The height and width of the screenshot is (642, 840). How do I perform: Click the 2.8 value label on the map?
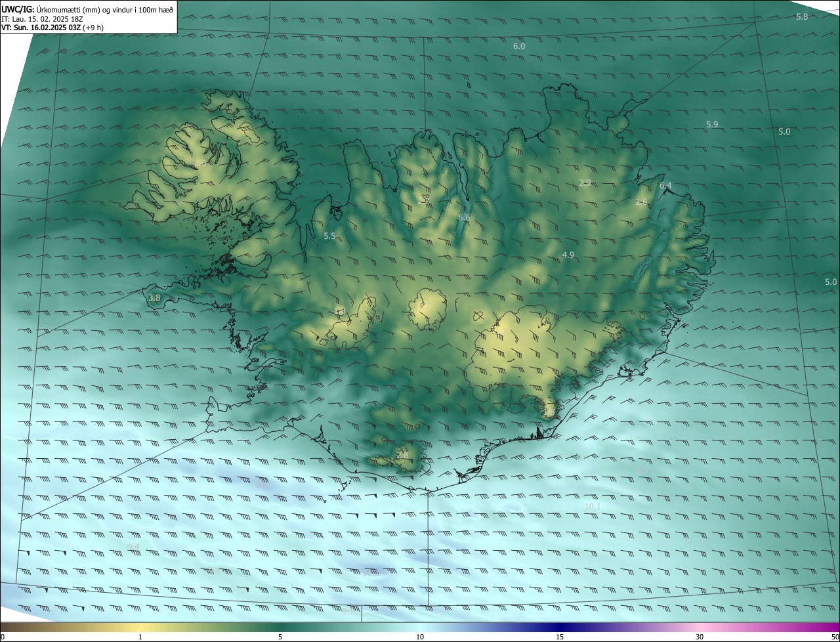point(402,455)
